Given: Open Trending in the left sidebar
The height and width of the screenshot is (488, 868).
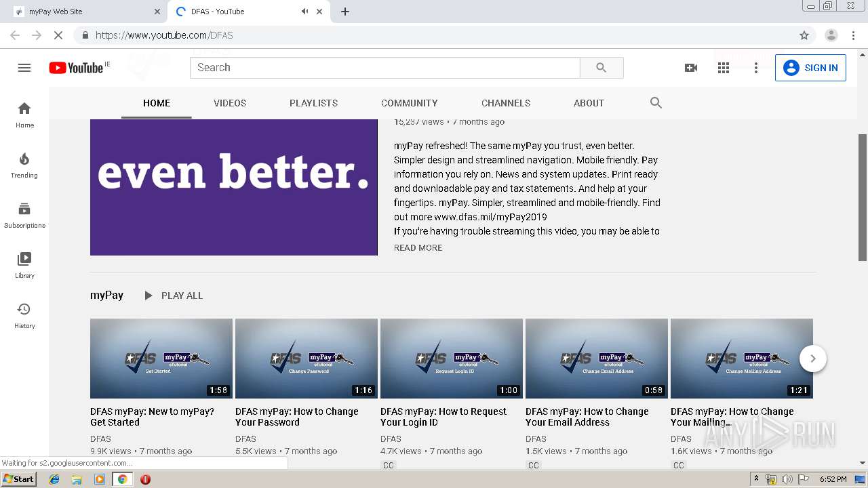Looking at the screenshot, I should pos(24,165).
